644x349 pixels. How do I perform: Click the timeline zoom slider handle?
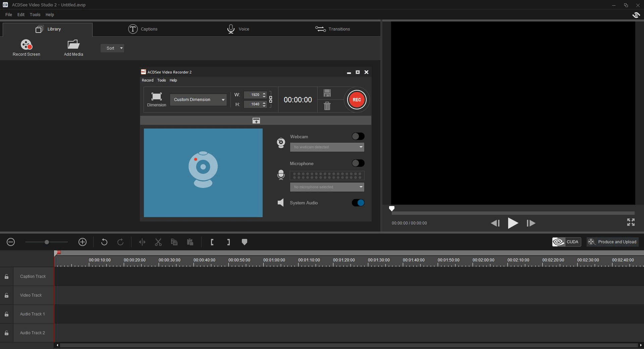[47, 242]
